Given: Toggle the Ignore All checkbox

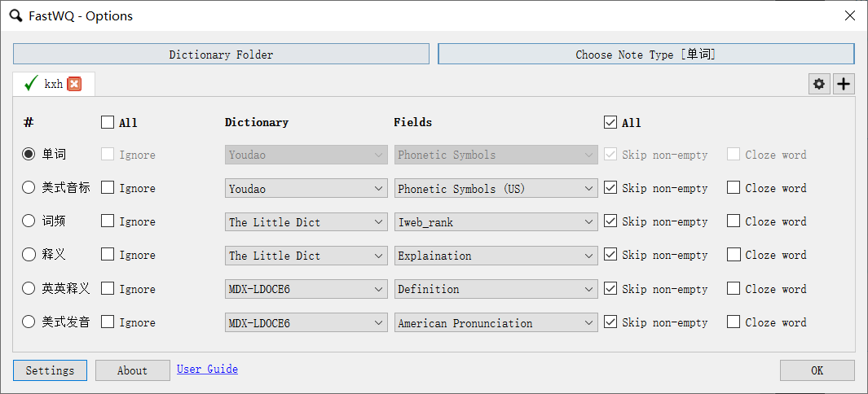Looking at the screenshot, I should coord(108,122).
